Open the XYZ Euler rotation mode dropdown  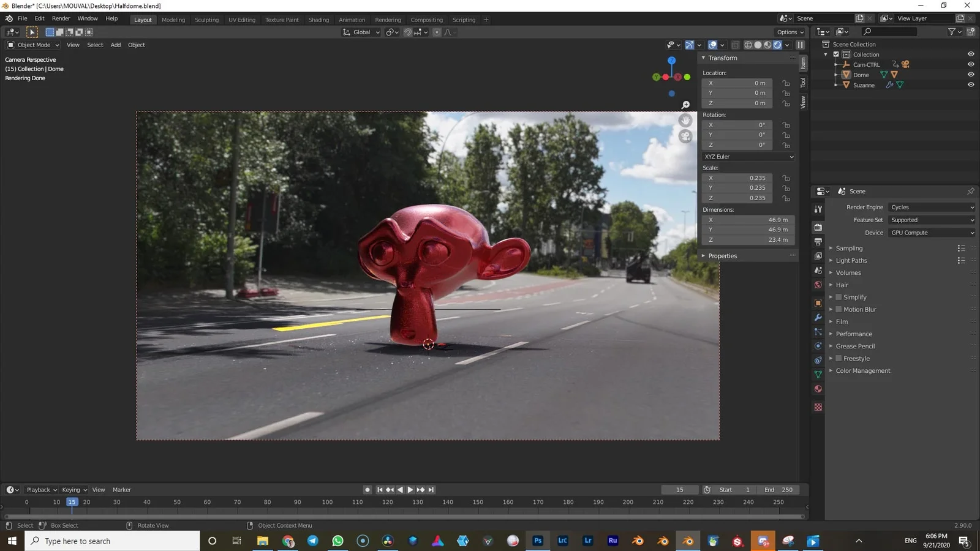[747, 157]
